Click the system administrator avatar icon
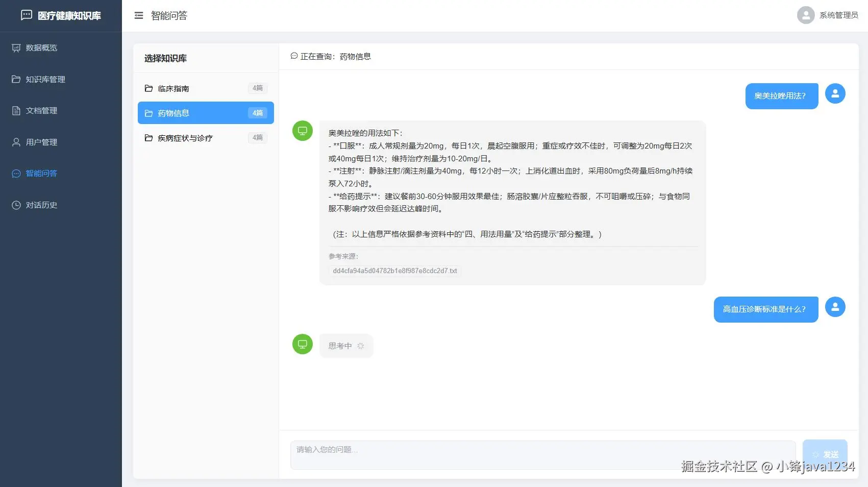Screen dimensions: 868x487 pyautogui.click(x=806, y=15)
